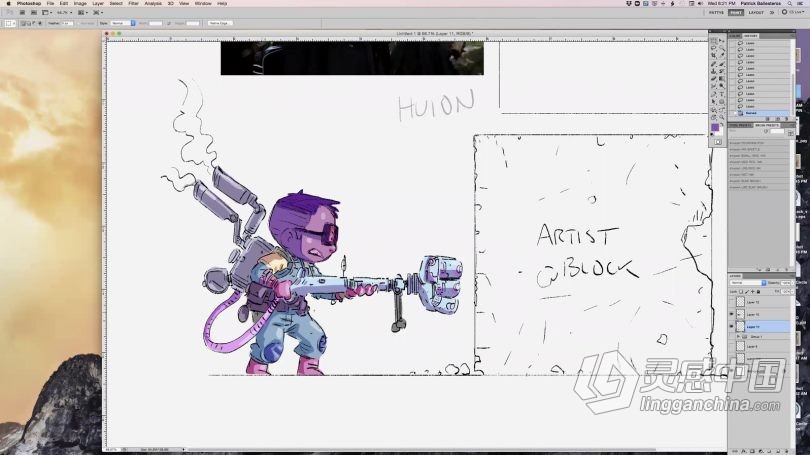Select the Quick Selection tool
The width and height of the screenshot is (810, 455).
(722, 48)
